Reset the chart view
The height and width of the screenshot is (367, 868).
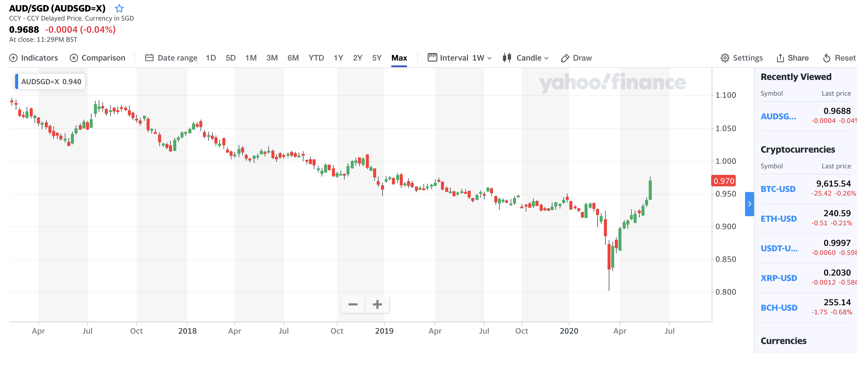point(839,58)
